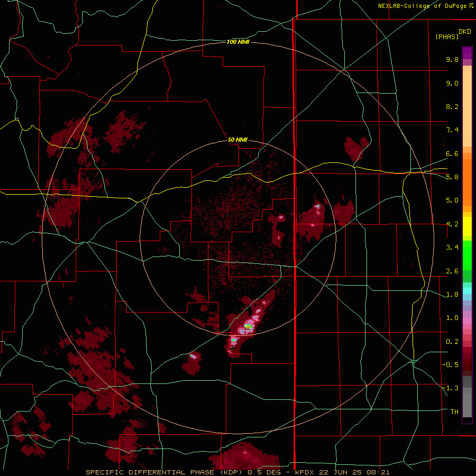Click the 7.4 scale value
The image size is (476, 476).
[452, 130]
